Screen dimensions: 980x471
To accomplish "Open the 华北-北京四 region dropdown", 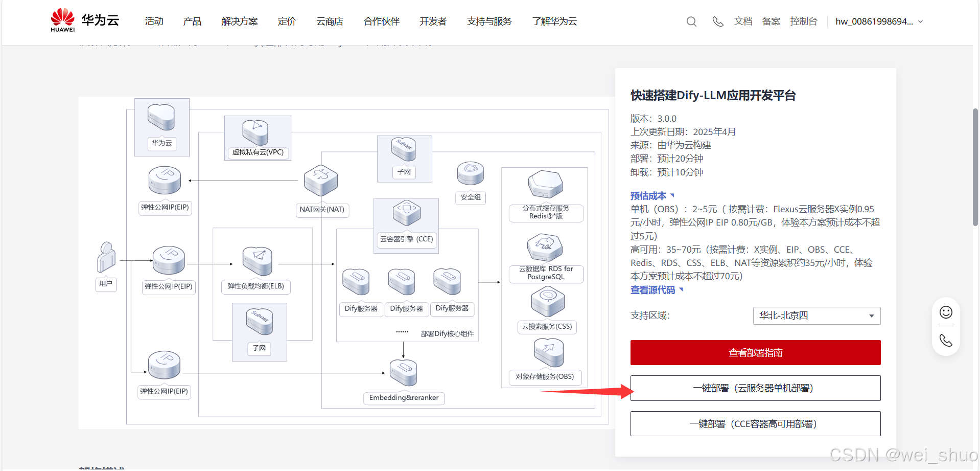I will click(x=816, y=316).
